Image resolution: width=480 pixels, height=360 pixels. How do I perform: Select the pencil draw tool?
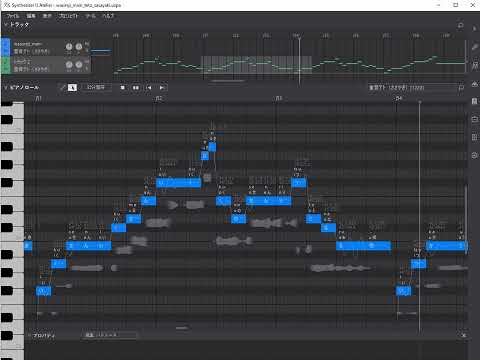click(x=62, y=88)
